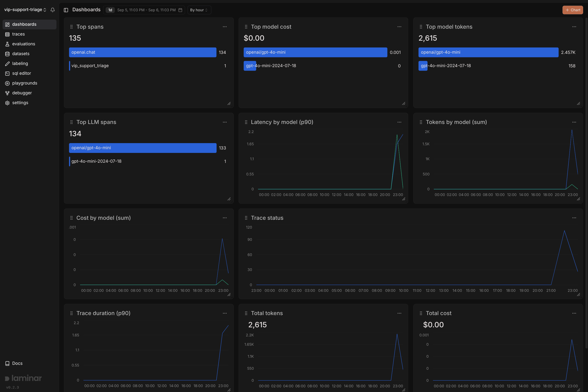588x392 pixels.
Task: Grab the drag handle of Latency by model card
Action: [246, 122]
